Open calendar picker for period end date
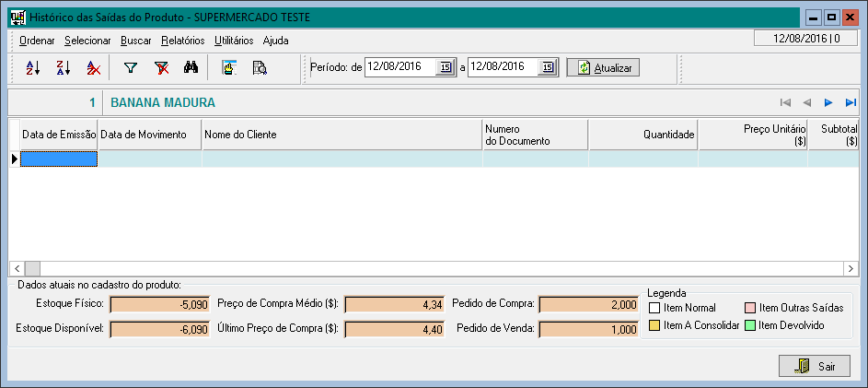Viewport: 868px width, 388px height. coord(548,67)
